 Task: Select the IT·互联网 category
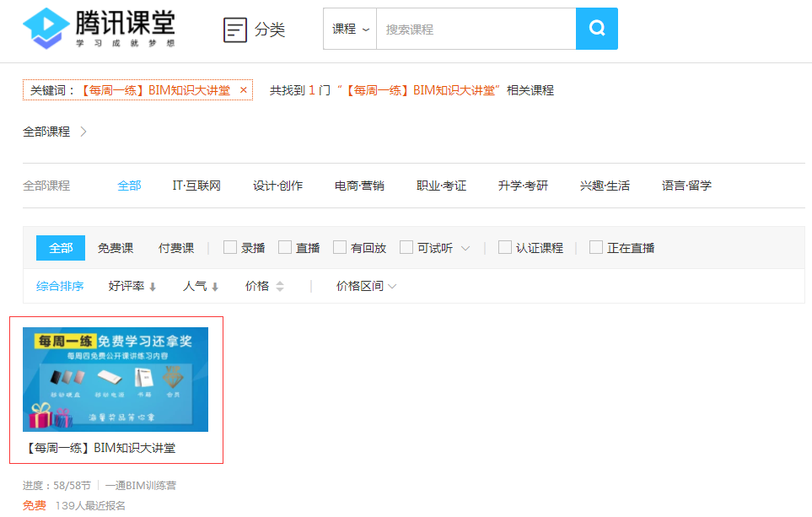(196, 186)
